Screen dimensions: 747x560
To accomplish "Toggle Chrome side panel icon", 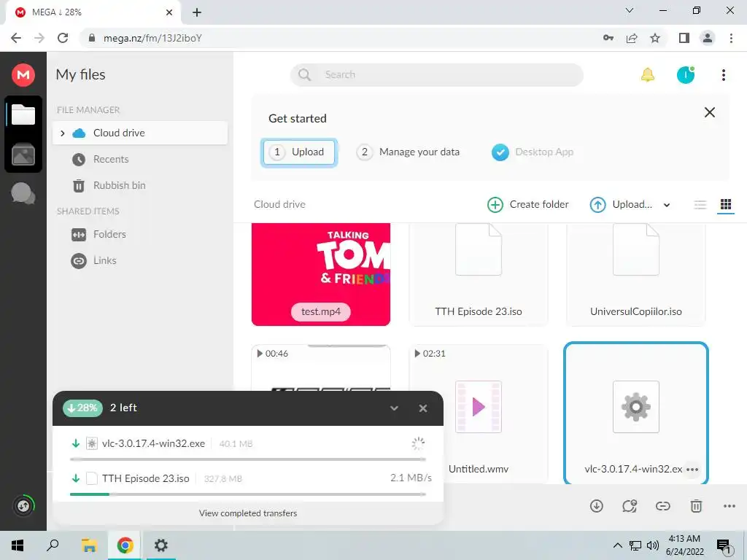I will (684, 38).
